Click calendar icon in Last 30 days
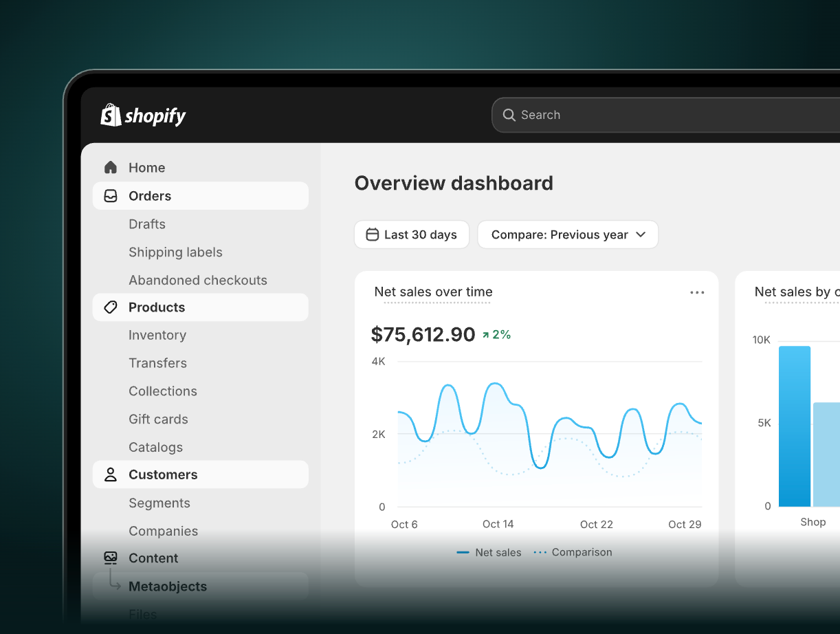Screen dimensions: 840x634 click(x=372, y=234)
